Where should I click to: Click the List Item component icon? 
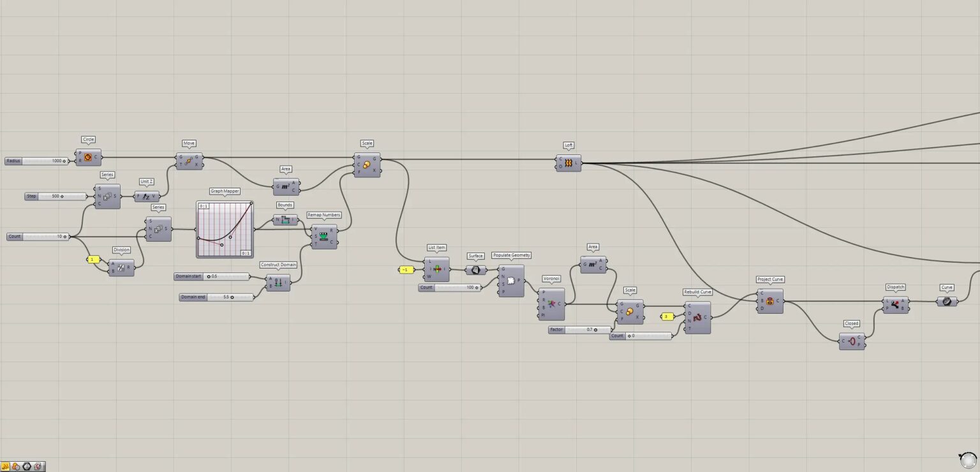[x=438, y=269]
